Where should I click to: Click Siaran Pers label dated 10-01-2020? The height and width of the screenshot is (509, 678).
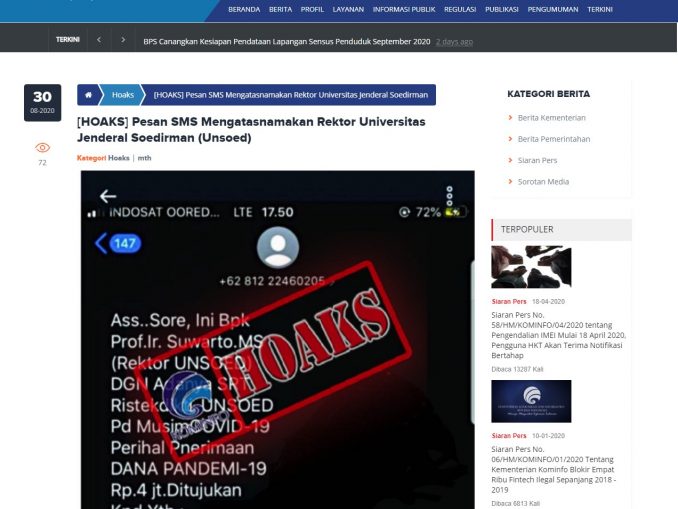pyautogui.click(x=509, y=435)
